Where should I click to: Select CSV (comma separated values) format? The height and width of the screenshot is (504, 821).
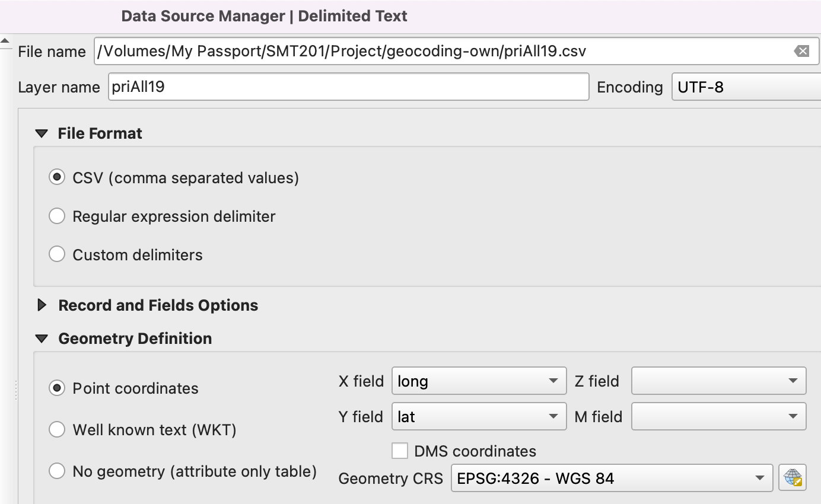57,177
